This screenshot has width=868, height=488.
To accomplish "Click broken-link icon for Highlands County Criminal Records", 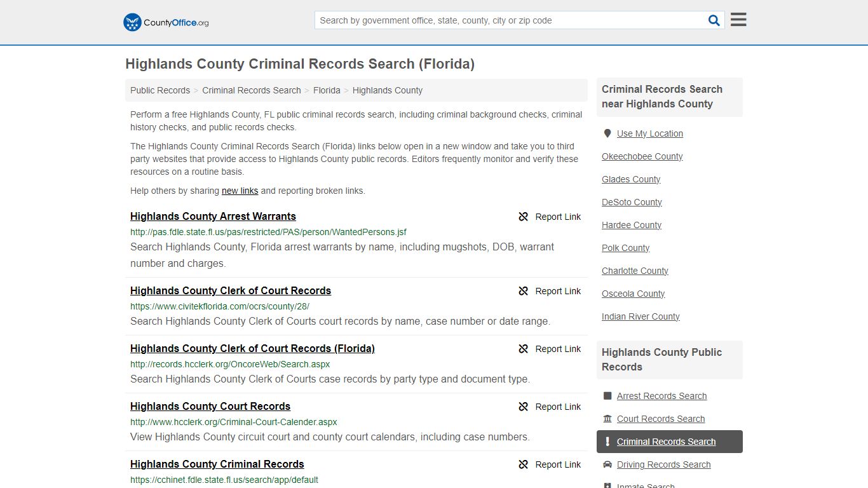I will coord(524,464).
